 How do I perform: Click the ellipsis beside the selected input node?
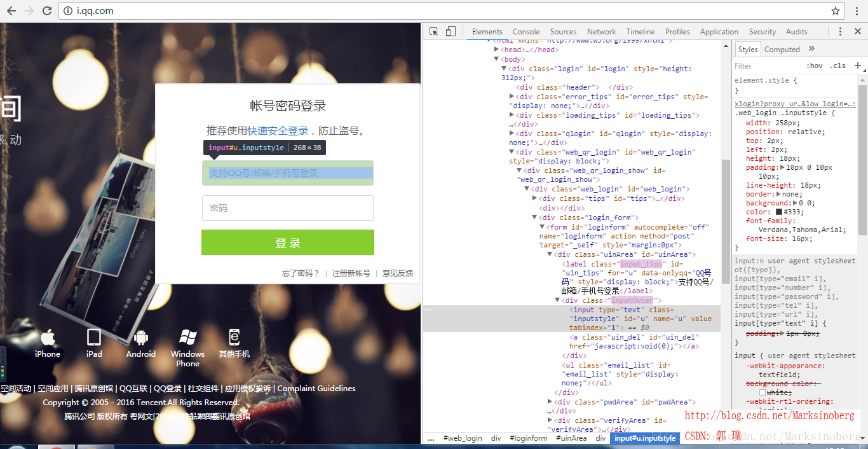(x=428, y=309)
